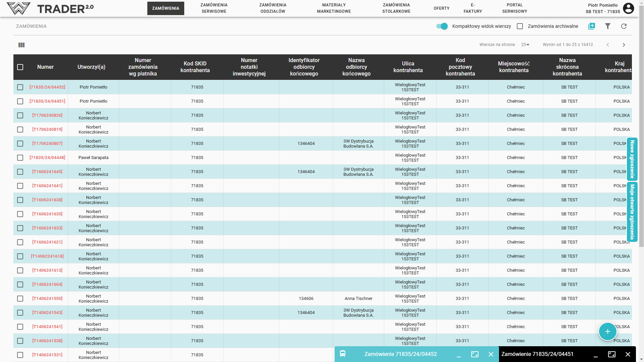Check the Zamówienia archiwalne checkbox
Screen dimensions: 644x362
pyautogui.click(x=520, y=26)
